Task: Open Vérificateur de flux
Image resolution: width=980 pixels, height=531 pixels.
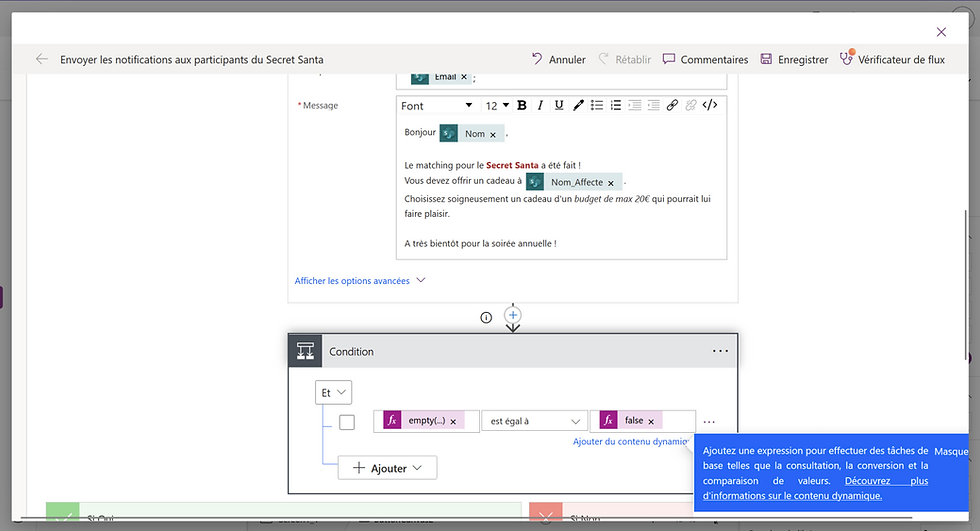Action: pyautogui.click(x=892, y=59)
